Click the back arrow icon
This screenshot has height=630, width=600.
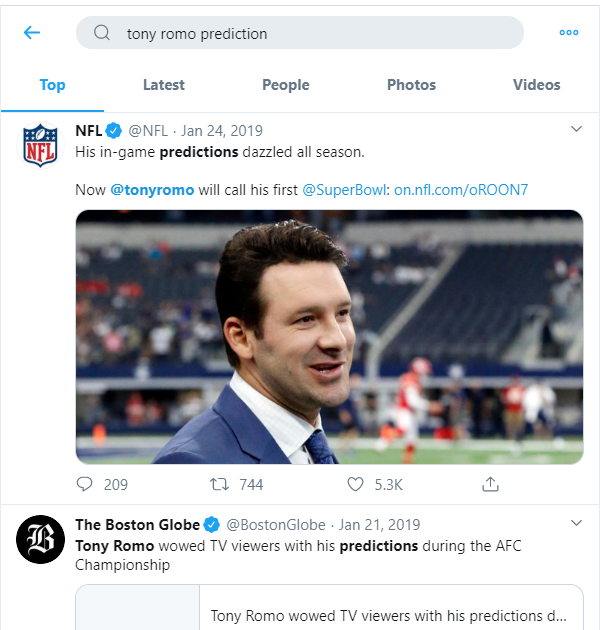32,33
